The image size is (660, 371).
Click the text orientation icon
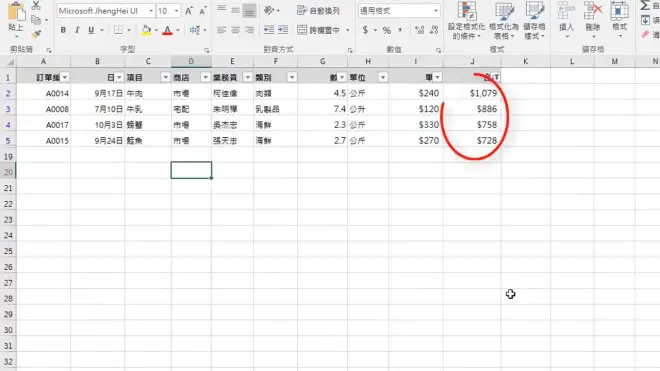click(269, 10)
